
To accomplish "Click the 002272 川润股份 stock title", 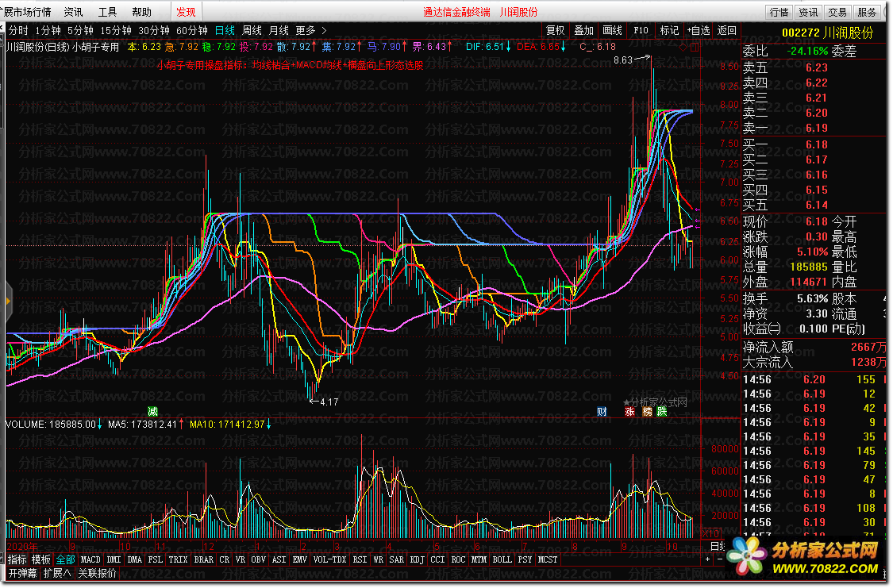I will coord(827,33).
